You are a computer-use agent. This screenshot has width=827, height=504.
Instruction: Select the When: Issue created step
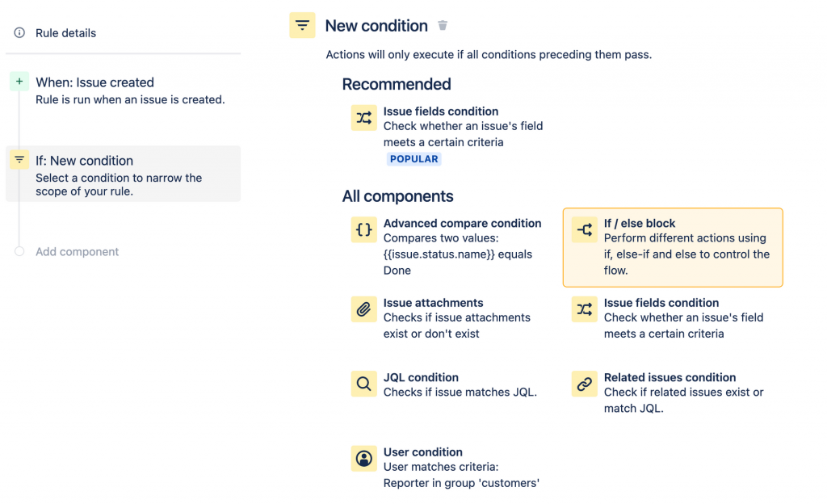94,82
